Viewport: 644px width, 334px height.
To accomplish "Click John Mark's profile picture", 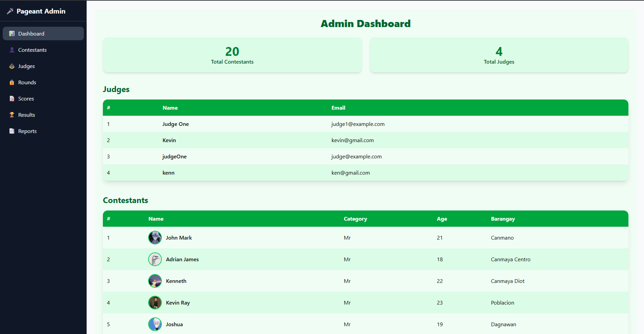I will click(x=155, y=238).
